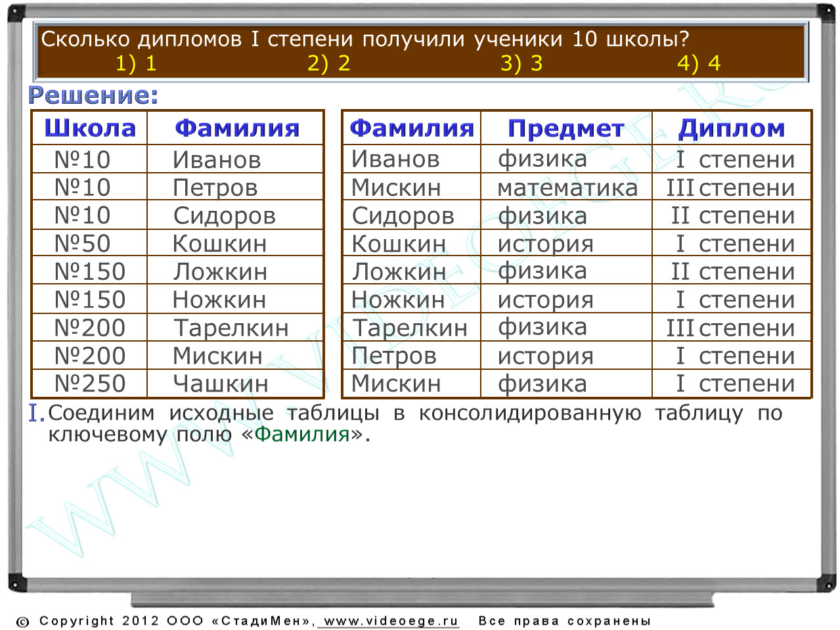Screen dimensions: 840x630
Task: Select answer option "4) 4"
Action: pyautogui.click(x=699, y=64)
